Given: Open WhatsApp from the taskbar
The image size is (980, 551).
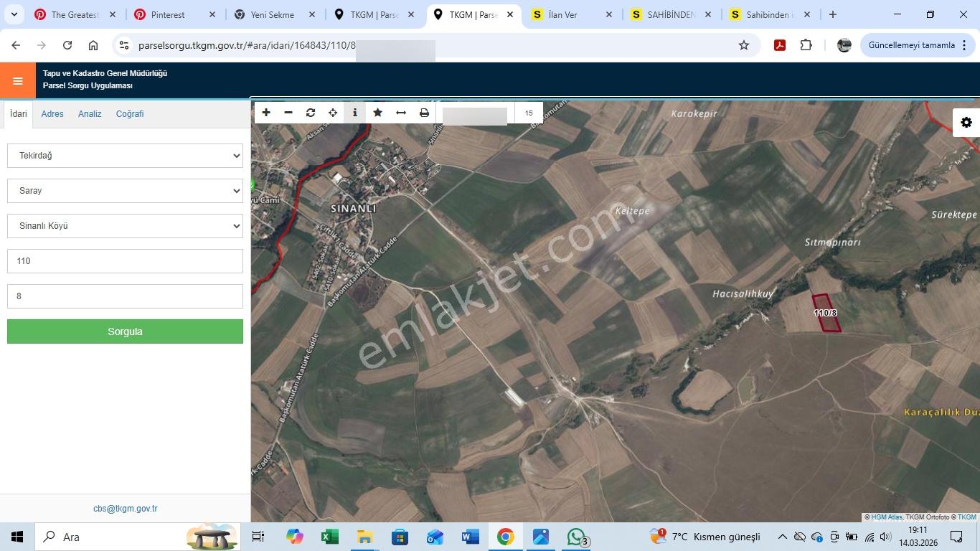Looking at the screenshot, I should point(577,537).
